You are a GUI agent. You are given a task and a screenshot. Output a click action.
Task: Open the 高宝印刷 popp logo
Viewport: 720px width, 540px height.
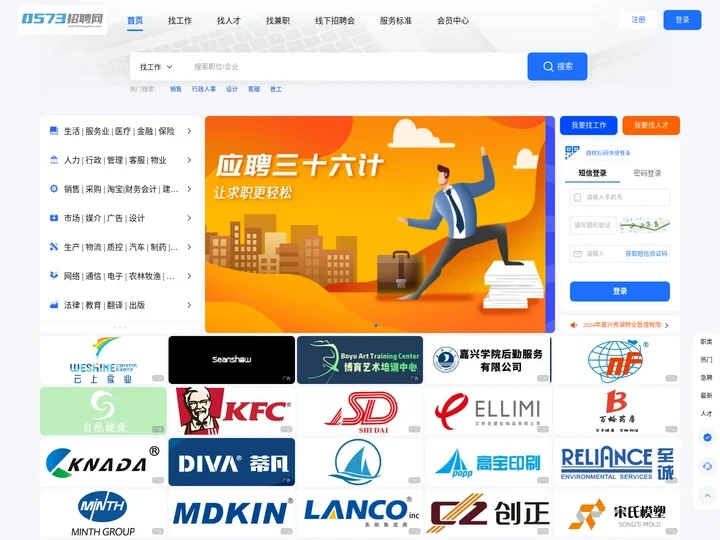(488, 462)
